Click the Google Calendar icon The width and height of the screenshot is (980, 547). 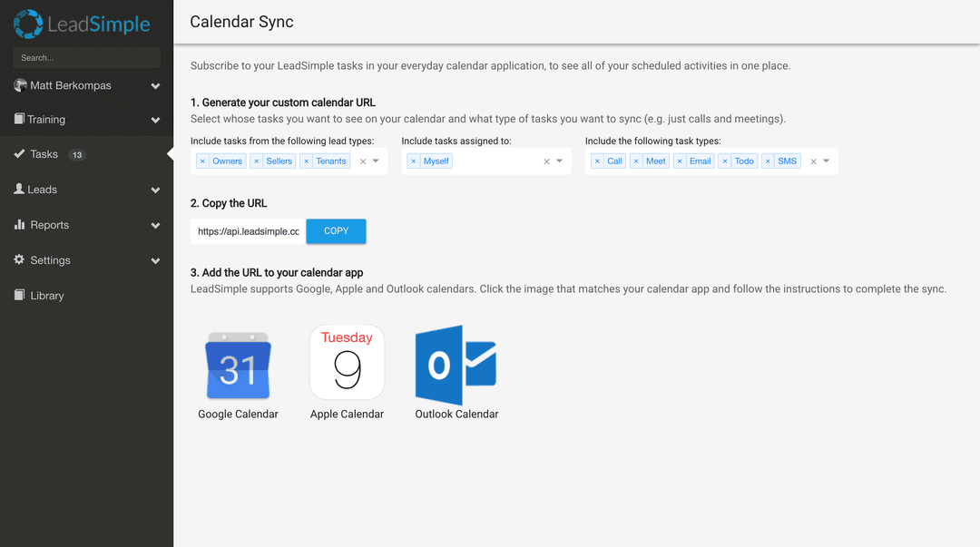coord(238,366)
